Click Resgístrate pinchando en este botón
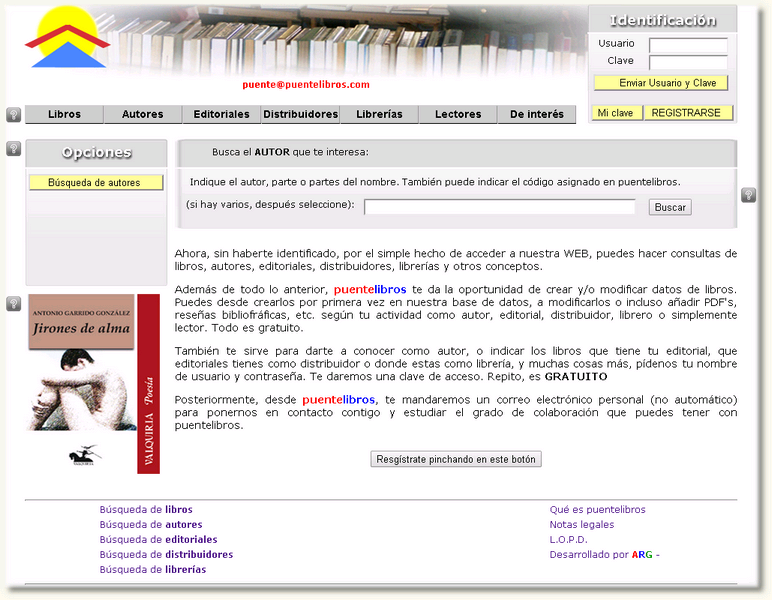Screen dimensions: 772x600 456,459
